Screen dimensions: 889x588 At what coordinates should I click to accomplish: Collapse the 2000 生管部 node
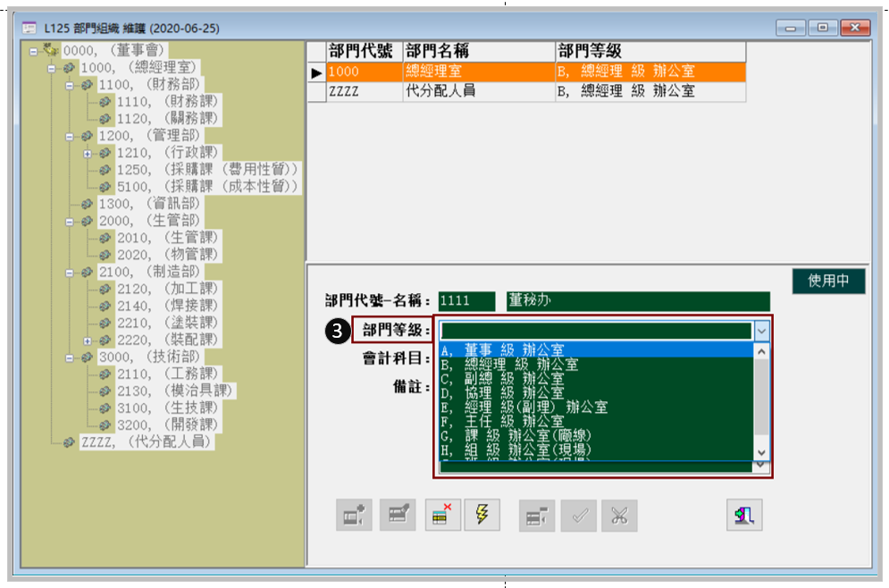69,222
